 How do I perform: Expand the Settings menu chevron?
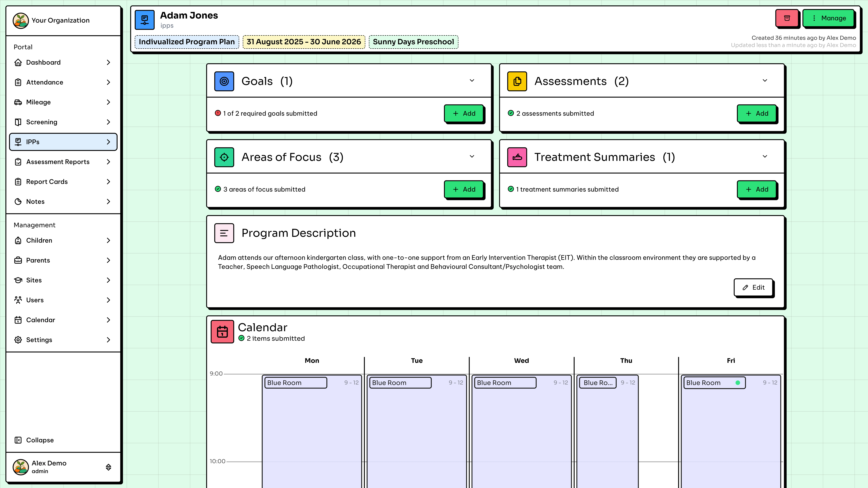(108, 340)
